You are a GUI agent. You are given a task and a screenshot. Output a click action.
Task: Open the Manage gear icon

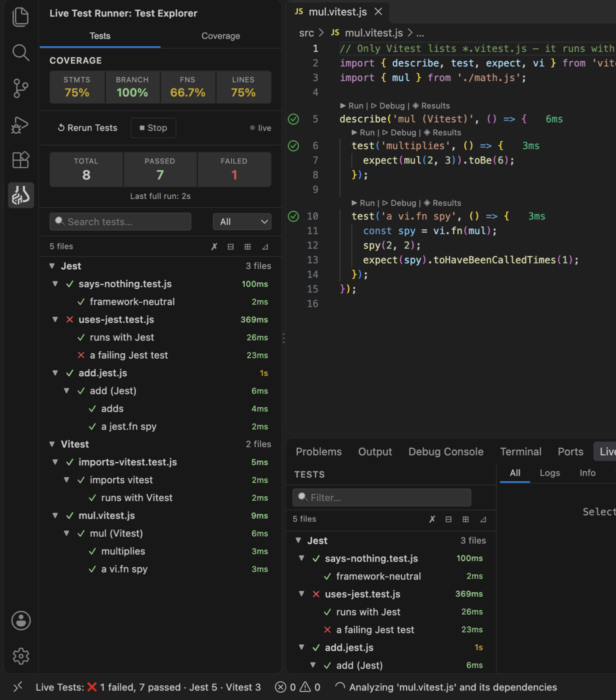21,656
